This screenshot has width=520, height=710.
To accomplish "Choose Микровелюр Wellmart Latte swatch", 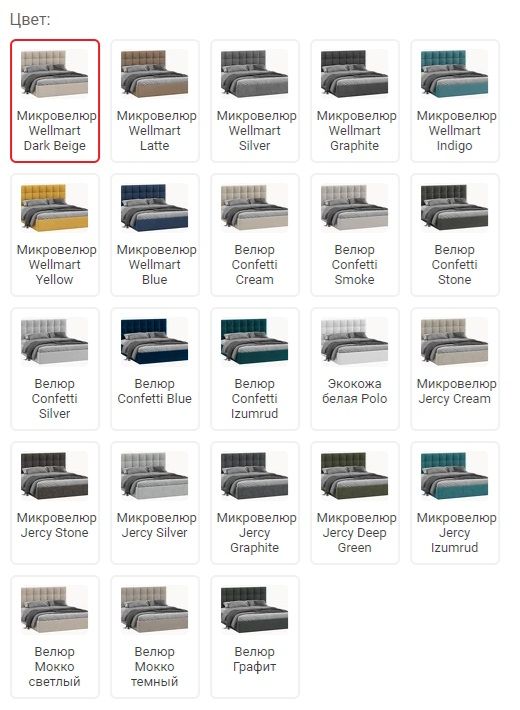I will coord(155,101).
